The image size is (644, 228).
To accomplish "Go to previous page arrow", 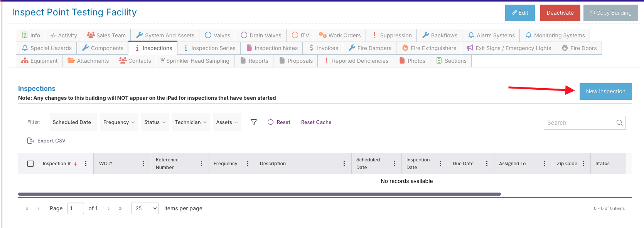I will 39,208.
